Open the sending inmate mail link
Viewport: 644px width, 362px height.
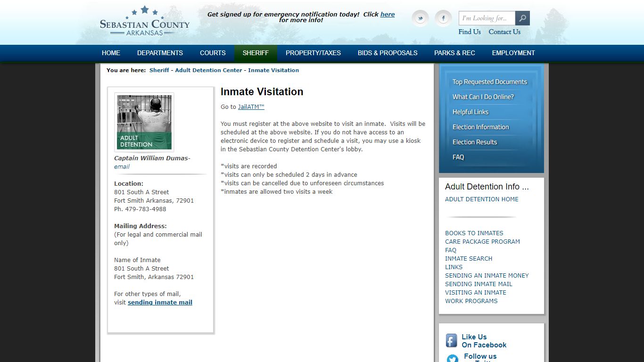160,303
